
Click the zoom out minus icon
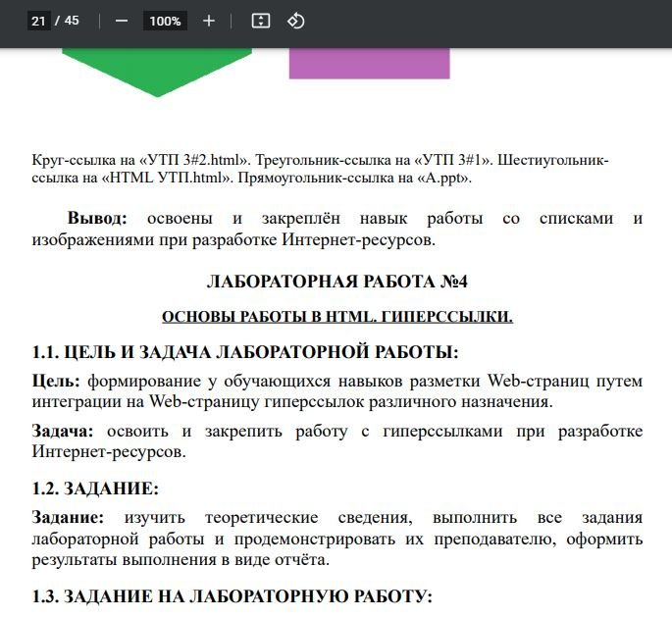click(x=122, y=21)
